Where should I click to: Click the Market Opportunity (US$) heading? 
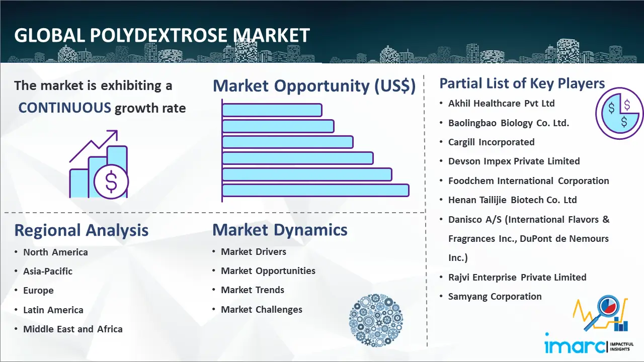(x=314, y=86)
